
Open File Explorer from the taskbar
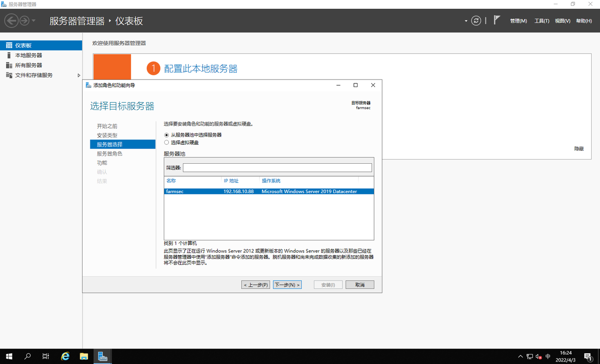(x=84, y=356)
